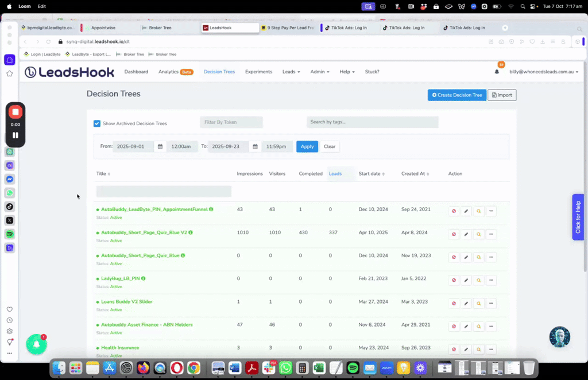Open Loans Buddy V2 Slider link
Image resolution: width=588 pixels, height=380 pixels.
pyautogui.click(x=126, y=302)
